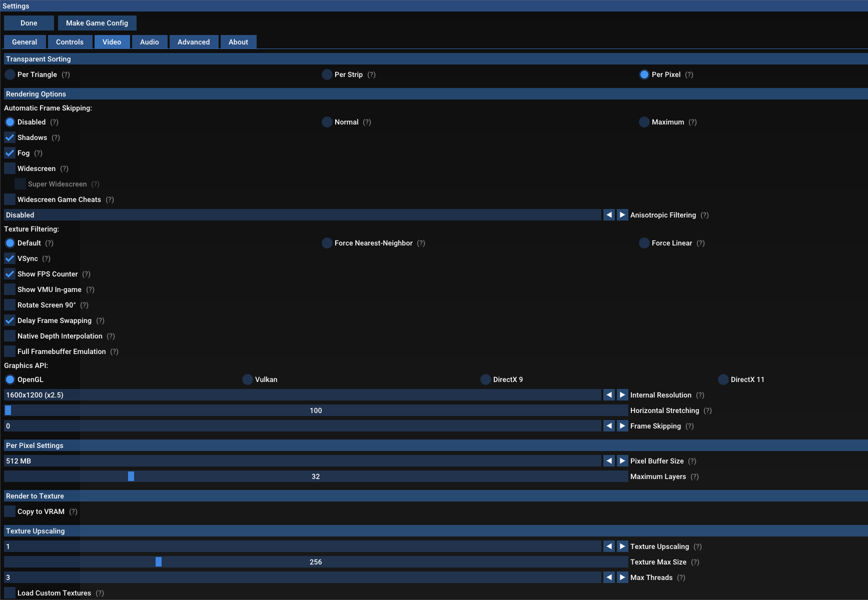Open the Audio tab
Viewport: 868px width, 600px height.
[150, 42]
